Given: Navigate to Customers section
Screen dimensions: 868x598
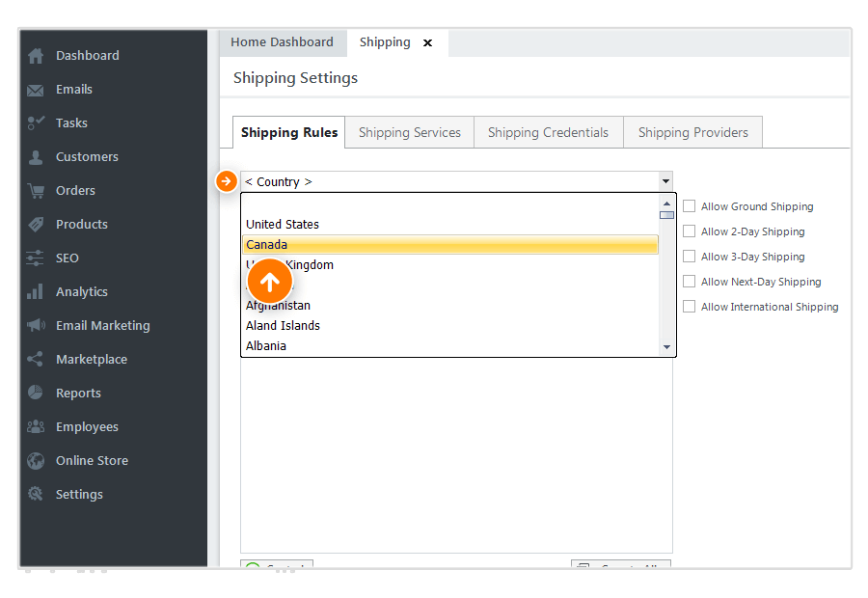Looking at the screenshot, I should pos(87,157).
